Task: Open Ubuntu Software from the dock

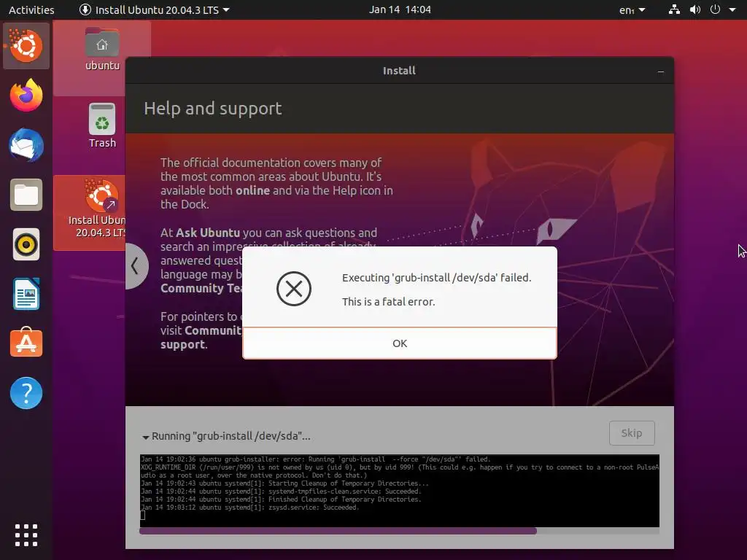Action: (x=26, y=343)
